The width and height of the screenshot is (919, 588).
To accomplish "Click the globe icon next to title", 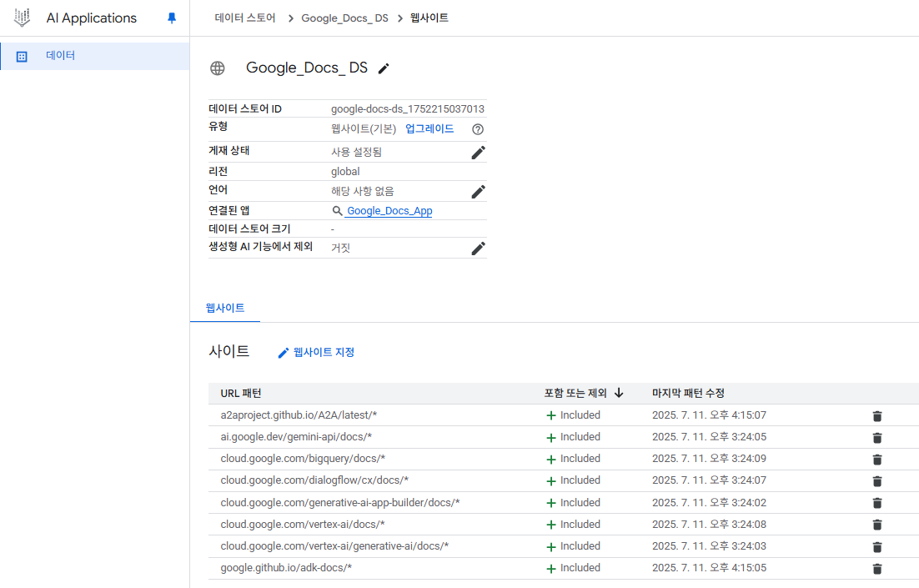I will 218,68.
